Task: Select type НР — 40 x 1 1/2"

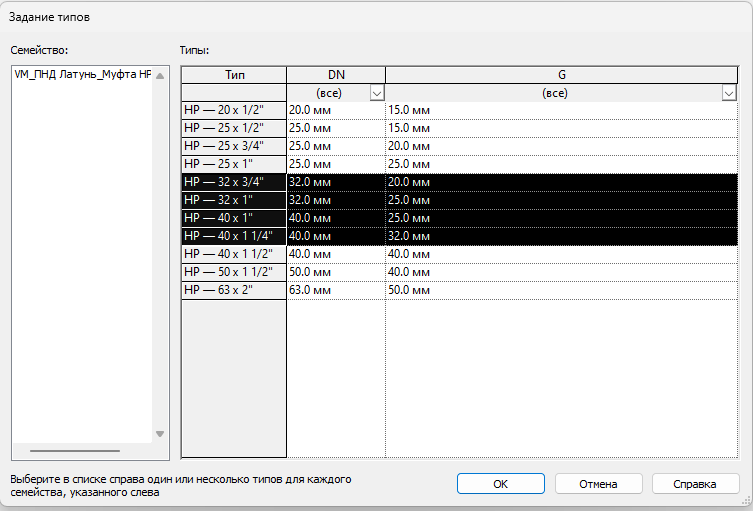Action: (234, 254)
